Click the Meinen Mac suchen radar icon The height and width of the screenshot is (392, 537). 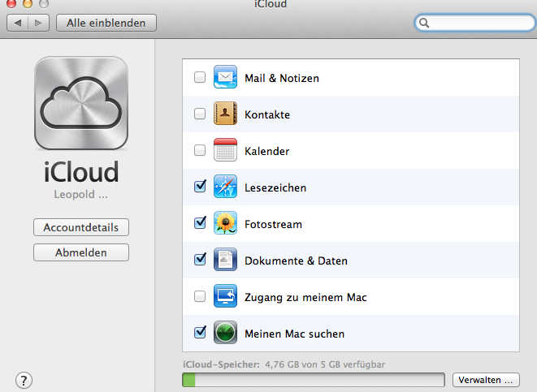(225, 333)
